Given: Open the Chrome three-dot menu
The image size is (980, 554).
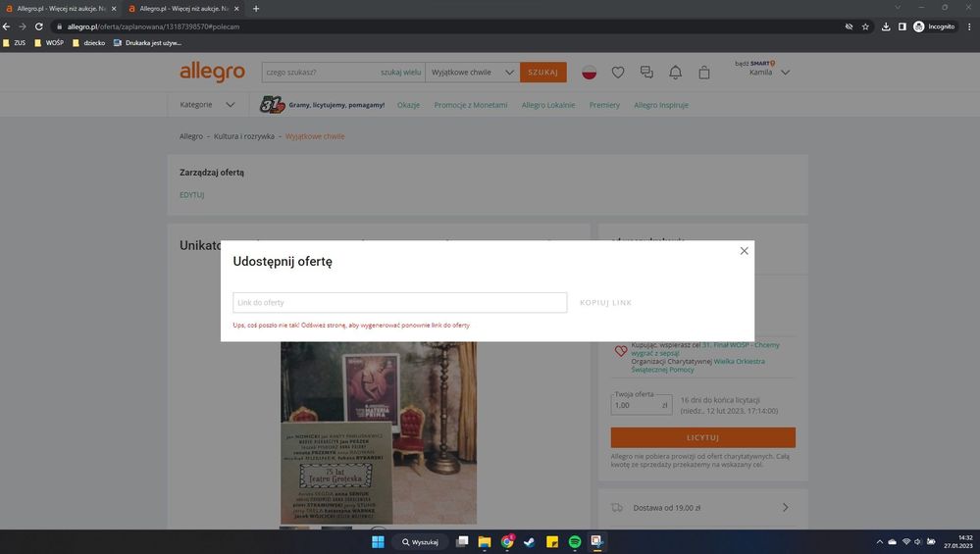Looking at the screenshot, I should click(969, 26).
